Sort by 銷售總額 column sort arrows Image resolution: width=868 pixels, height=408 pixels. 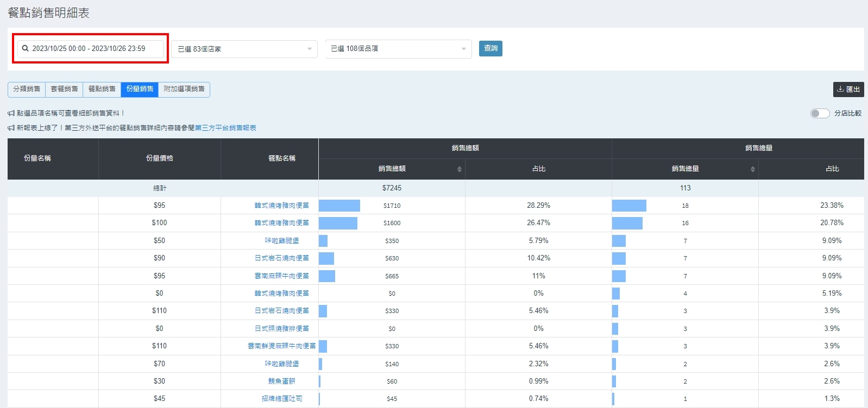459,169
